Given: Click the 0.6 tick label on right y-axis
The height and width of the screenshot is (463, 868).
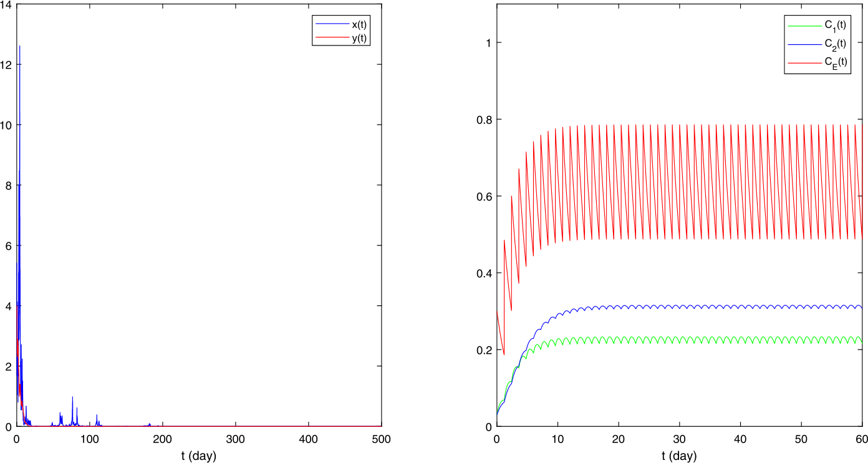Looking at the screenshot, I should coord(484,196).
